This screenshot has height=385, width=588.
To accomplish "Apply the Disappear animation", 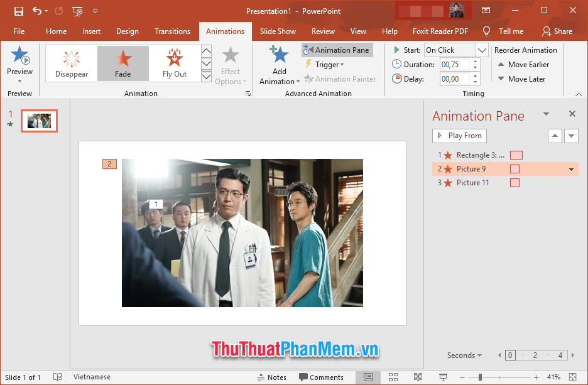I will pyautogui.click(x=71, y=63).
